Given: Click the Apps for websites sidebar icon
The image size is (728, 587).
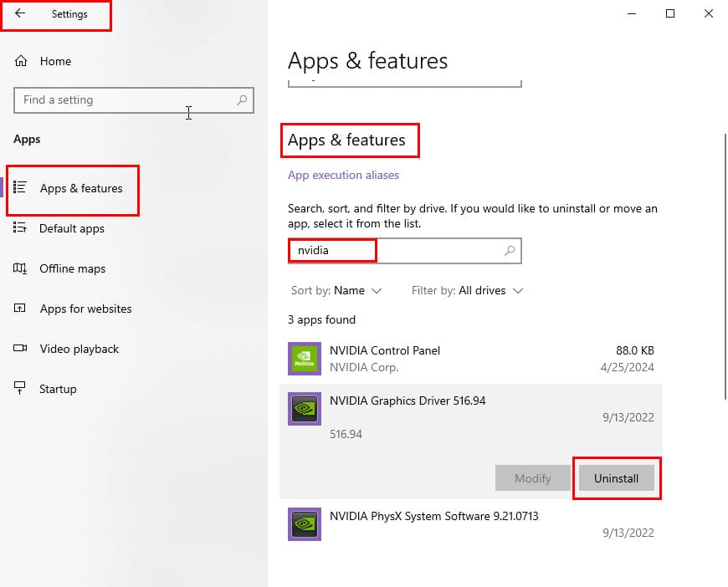Looking at the screenshot, I should [20, 308].
